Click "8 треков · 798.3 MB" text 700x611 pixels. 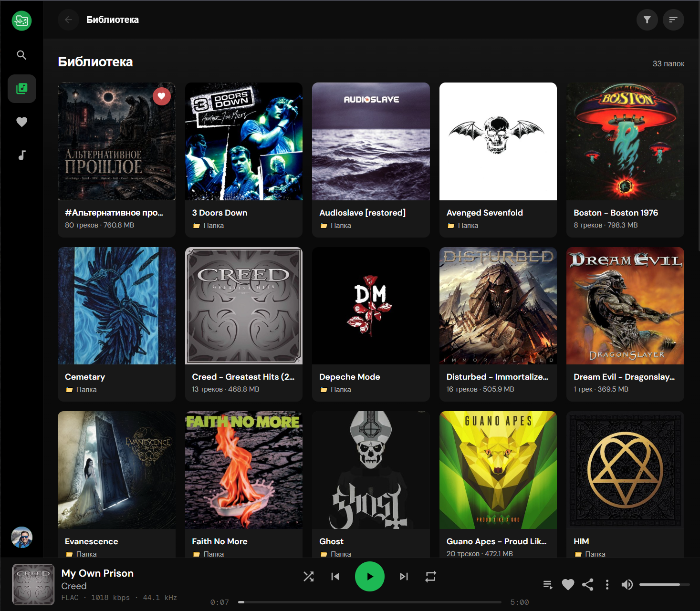[606, 225]
